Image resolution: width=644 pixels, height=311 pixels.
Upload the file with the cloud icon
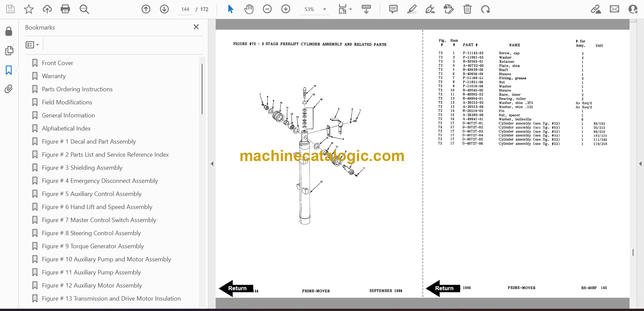(x=47, y=9)
